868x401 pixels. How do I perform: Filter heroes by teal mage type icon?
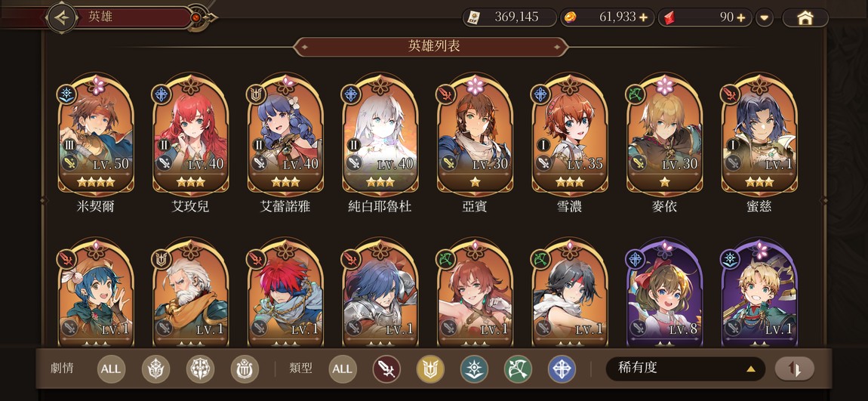pos(474,369)
